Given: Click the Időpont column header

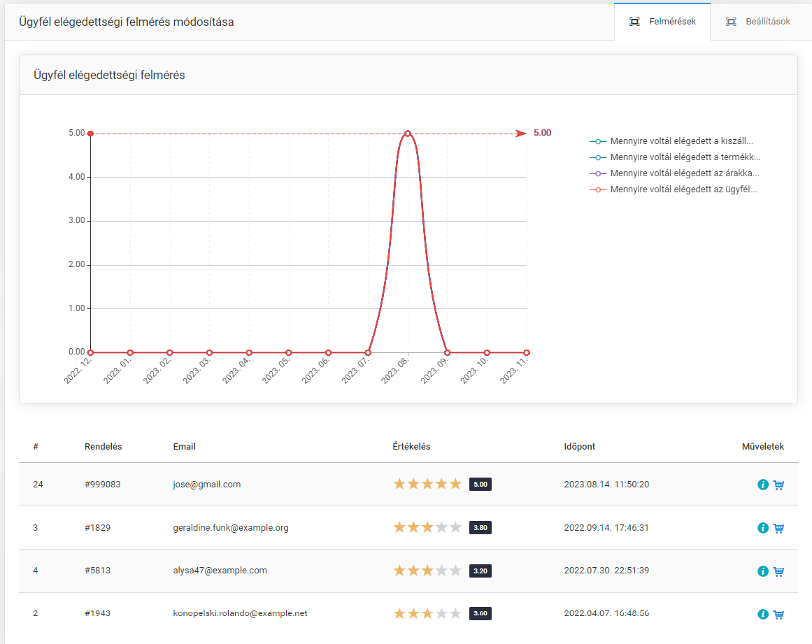Looking at the screenshot, I should point(580,447).
